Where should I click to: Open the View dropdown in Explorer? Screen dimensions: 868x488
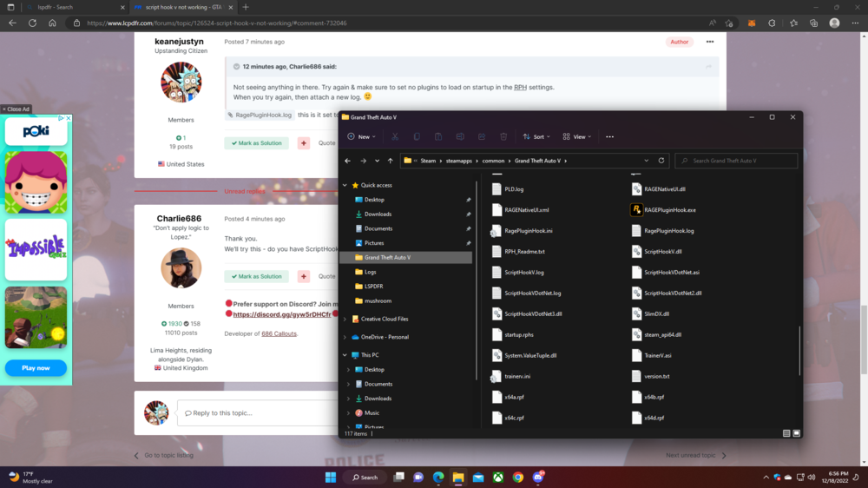click(577, 137)
